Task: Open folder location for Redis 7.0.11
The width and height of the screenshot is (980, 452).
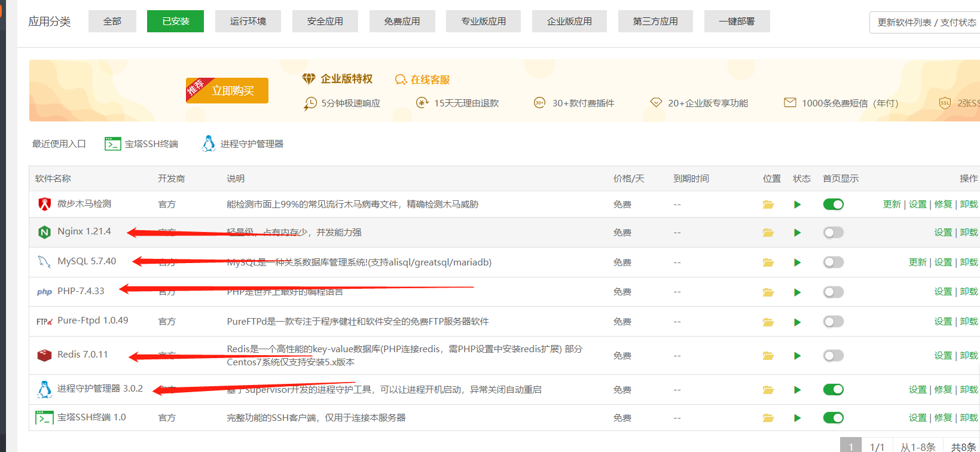Action: pyautogui.click(x=768, y=356)
